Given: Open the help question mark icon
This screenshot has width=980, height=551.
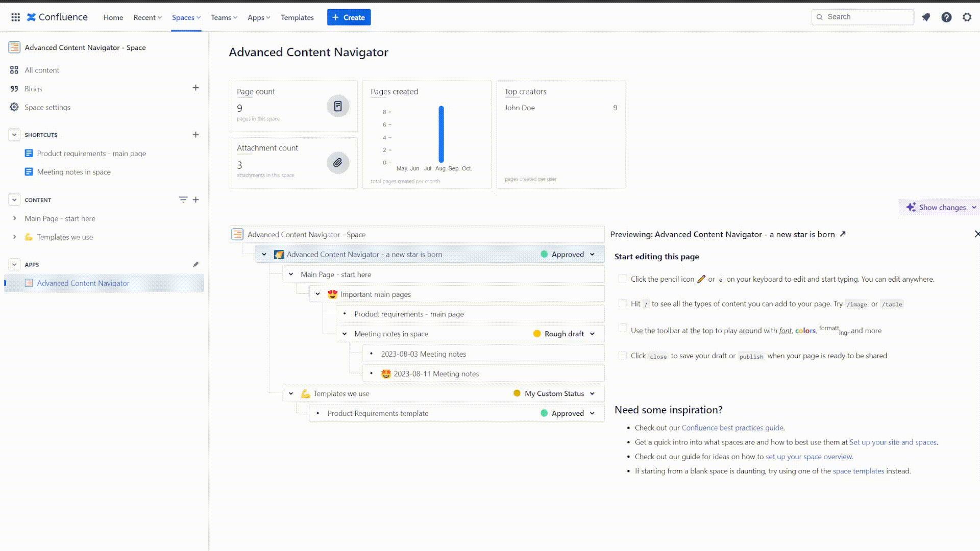Looking at the screenshot, I should click(946, 17).
